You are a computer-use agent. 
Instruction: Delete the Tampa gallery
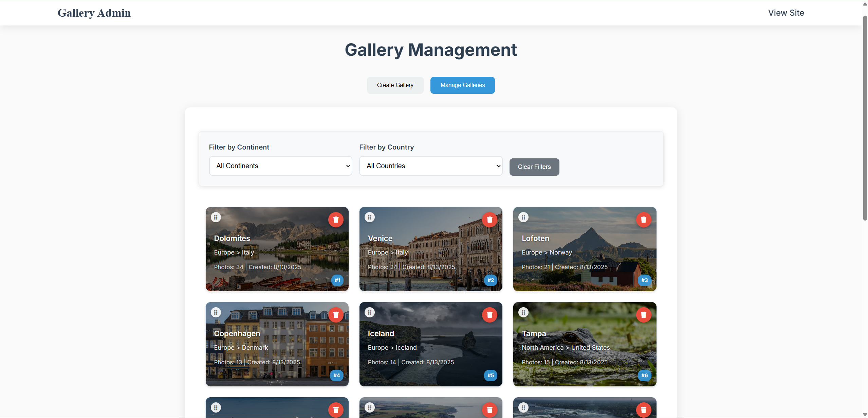[x=643, y=315]
